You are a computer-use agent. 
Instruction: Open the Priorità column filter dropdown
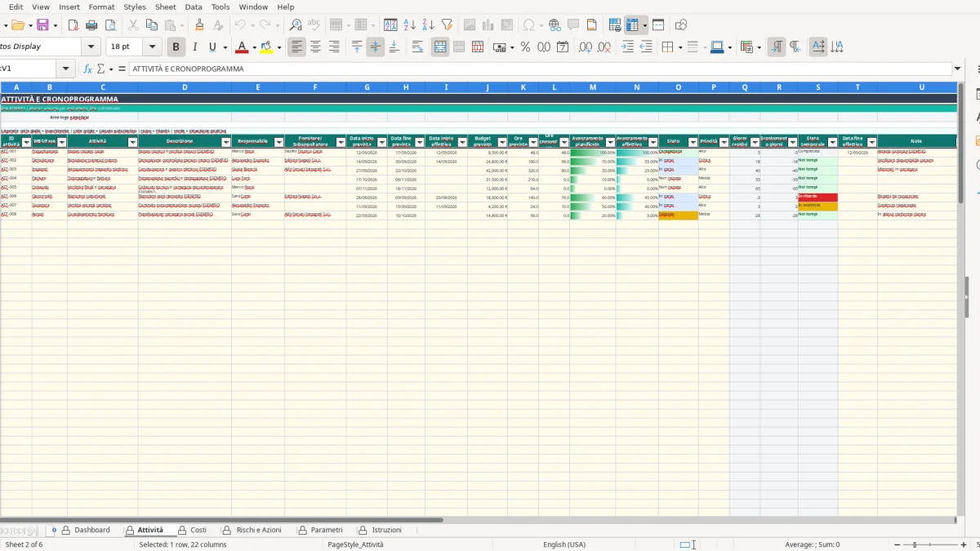point(724,142)
